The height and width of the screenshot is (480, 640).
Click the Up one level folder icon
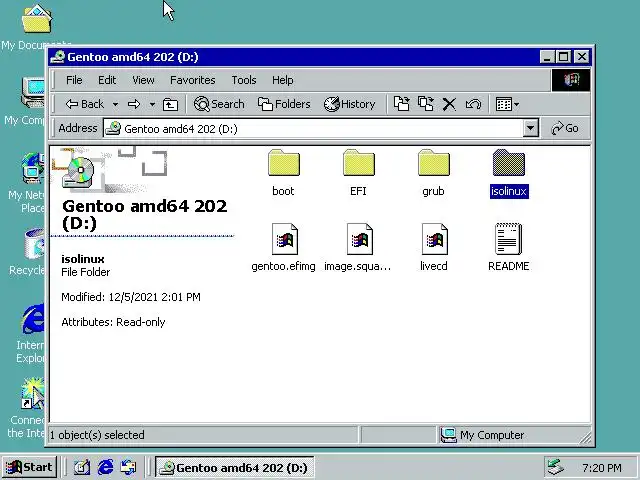[170, 104]
